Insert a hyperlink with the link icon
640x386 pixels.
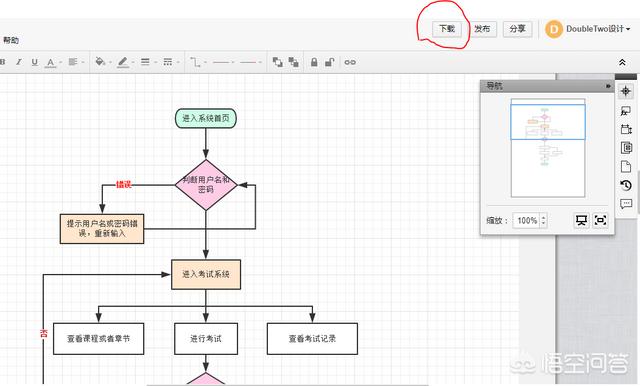[350, 62]
